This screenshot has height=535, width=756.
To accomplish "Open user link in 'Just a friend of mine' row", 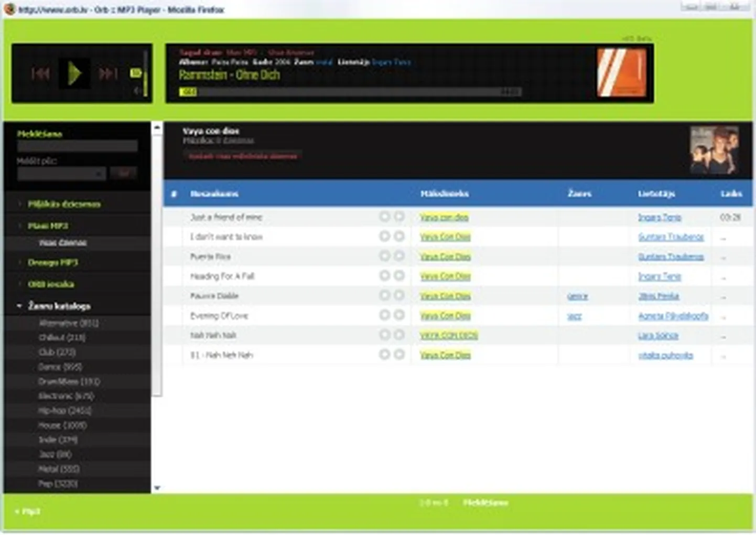I will tap(660, 217).
